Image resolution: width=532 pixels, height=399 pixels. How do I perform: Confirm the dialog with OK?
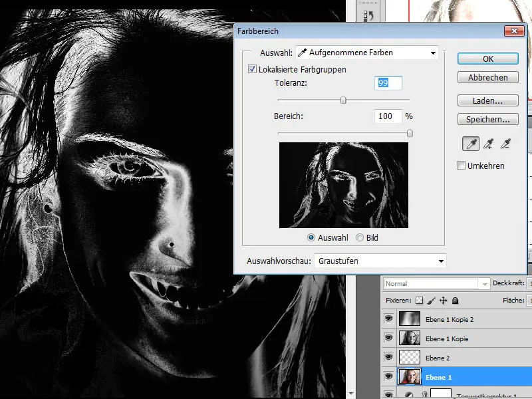coord(488,59)
